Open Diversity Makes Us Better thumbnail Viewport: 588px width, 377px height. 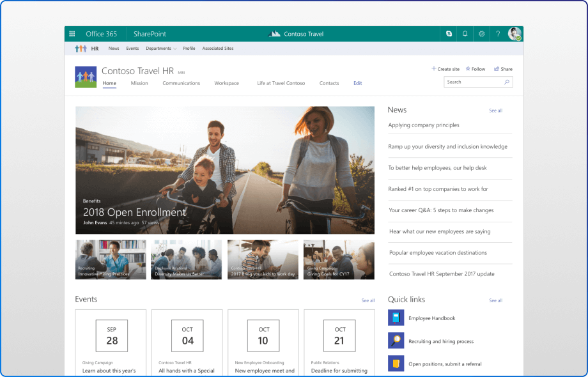[187, 259]
